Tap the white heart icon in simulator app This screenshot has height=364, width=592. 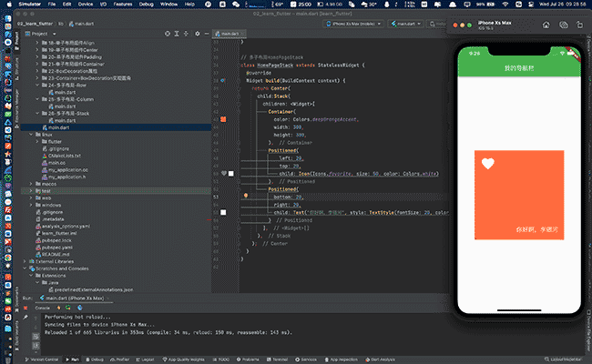(x=488, y=163)
